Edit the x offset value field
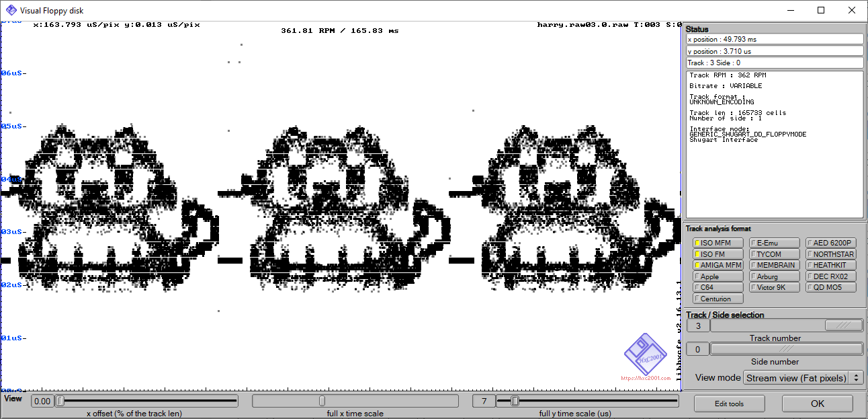The height and width of the screenshot is (419, 868). pyautogui.click(x=42, y=401)
